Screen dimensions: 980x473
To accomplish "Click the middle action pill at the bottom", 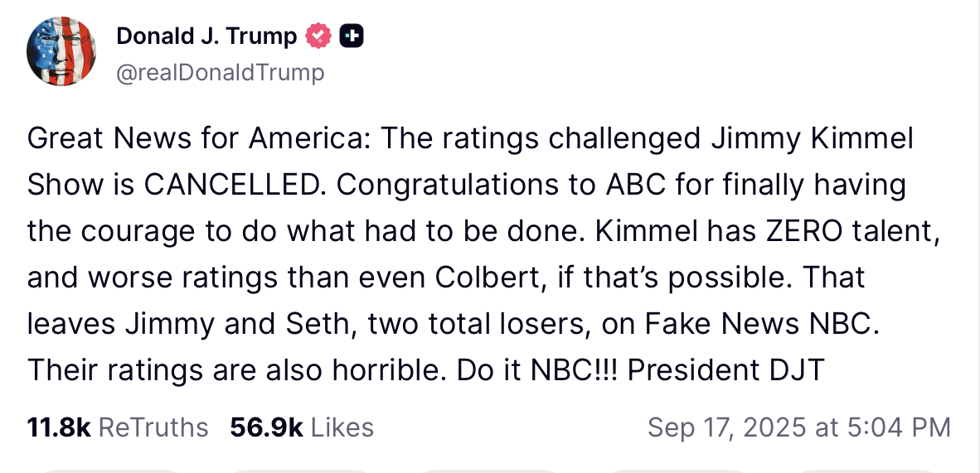I will pyautogui.click(x=489, y=470).
